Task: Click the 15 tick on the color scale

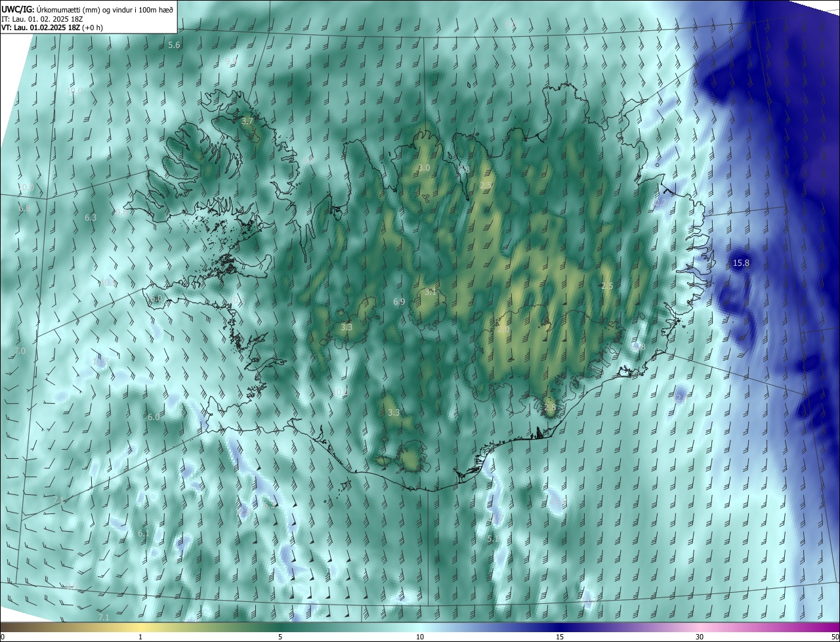Action: [x=560, y=637]
